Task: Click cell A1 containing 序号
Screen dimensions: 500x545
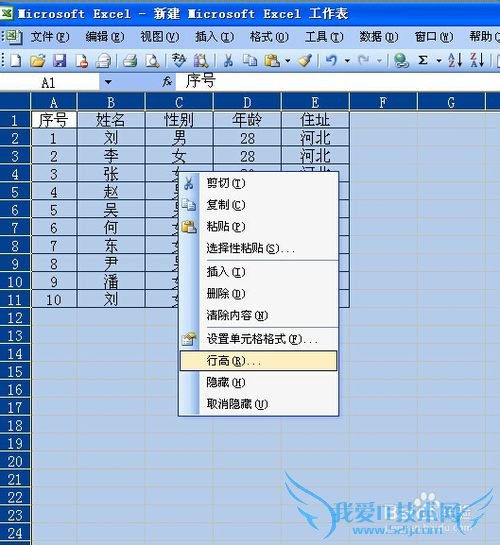Action: pyautogui.click(x=54, y=120)
